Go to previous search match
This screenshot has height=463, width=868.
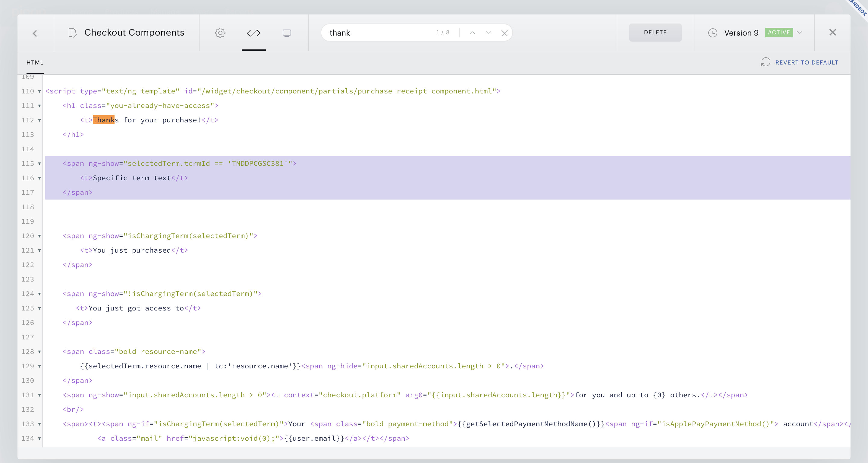click(472, 33)
